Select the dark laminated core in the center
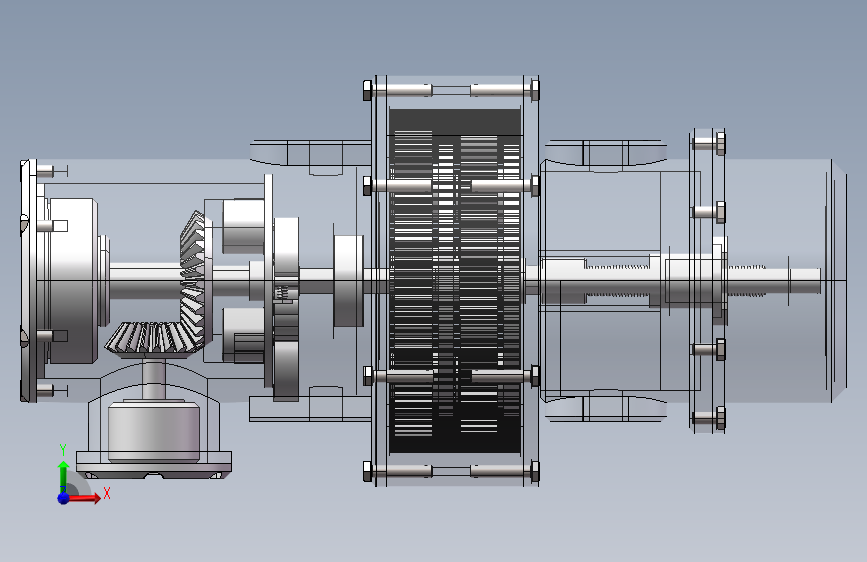Image resolution: width=867 pixels, height=562 pixels. (x=455, y=281)
